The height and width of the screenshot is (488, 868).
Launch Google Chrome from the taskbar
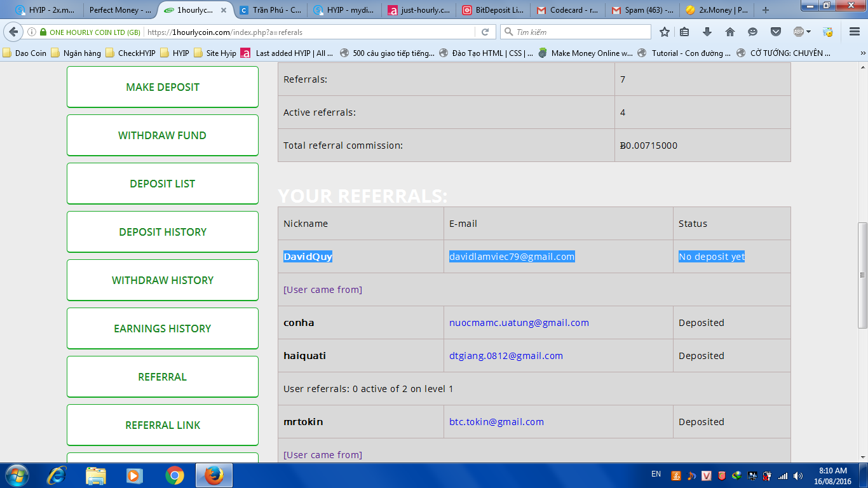[174, 475]
